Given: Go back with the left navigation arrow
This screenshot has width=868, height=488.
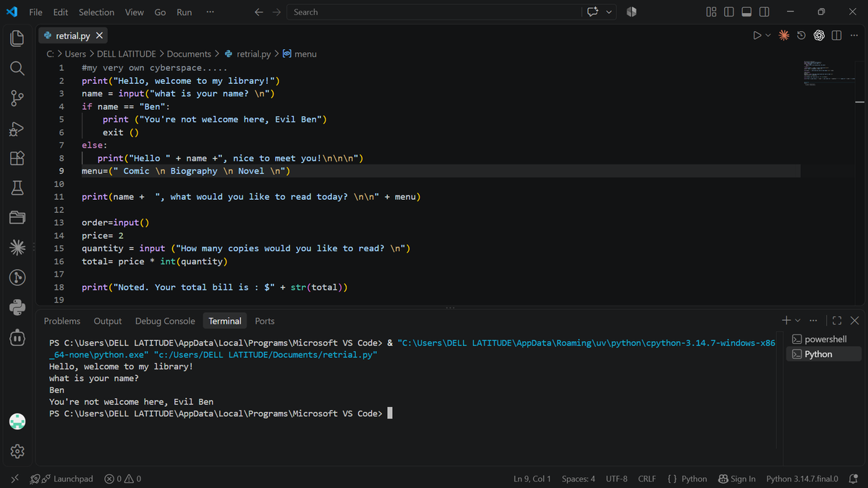Looking at the screenshot, I should tap(259, 12).
